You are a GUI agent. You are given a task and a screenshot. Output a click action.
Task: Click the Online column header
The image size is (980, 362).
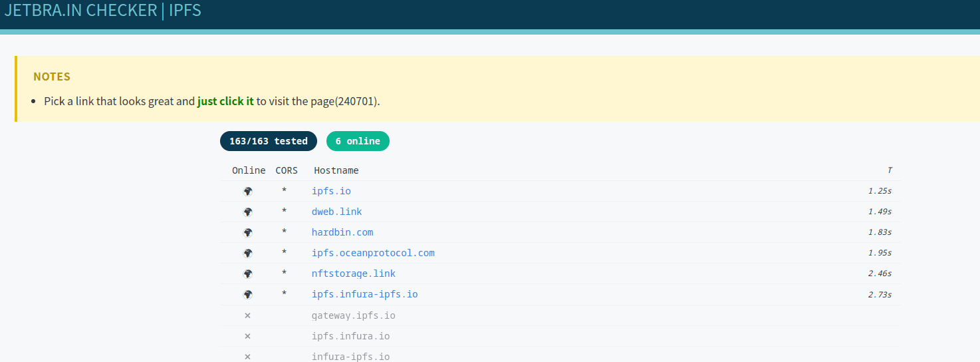click(249, 170)
